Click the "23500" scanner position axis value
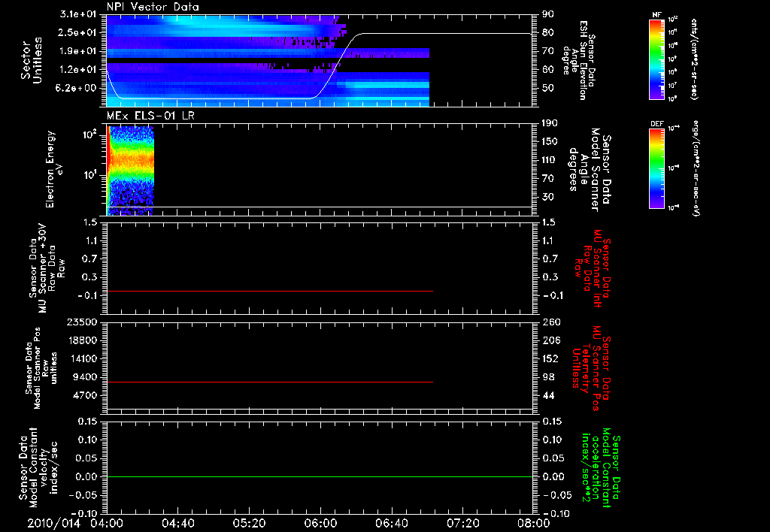The width and height of the screenshot is (770, 532). [x=81, y=322]
